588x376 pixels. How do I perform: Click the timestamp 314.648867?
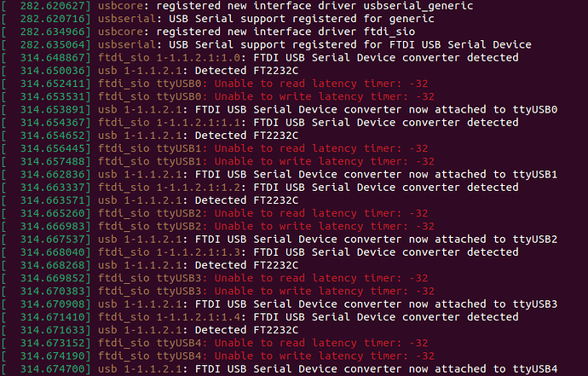[55, 58]
